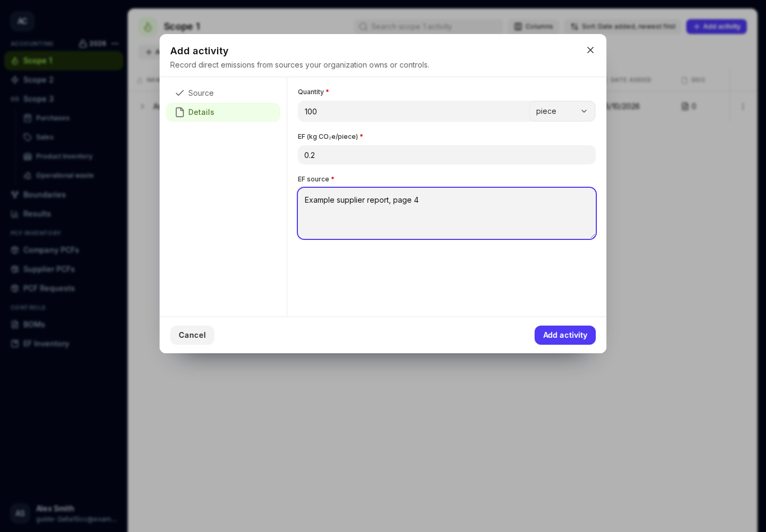This screenshot has height=532, width=766.
Task: Click the BOMs icon in sidebar
Action: click(15, 325)
